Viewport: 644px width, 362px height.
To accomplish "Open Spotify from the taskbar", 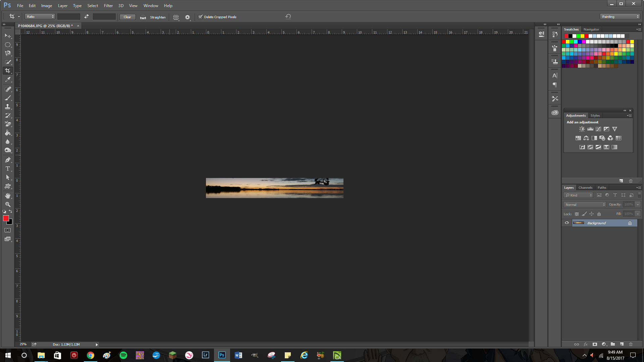I will (x=123, y=355).
